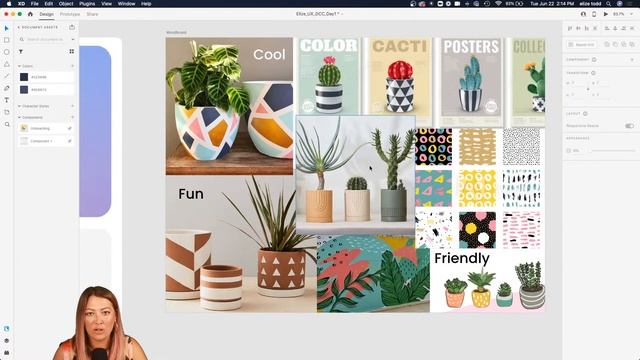
Task: Collapse Document Assets with back arrow
Action: point(18,27)
